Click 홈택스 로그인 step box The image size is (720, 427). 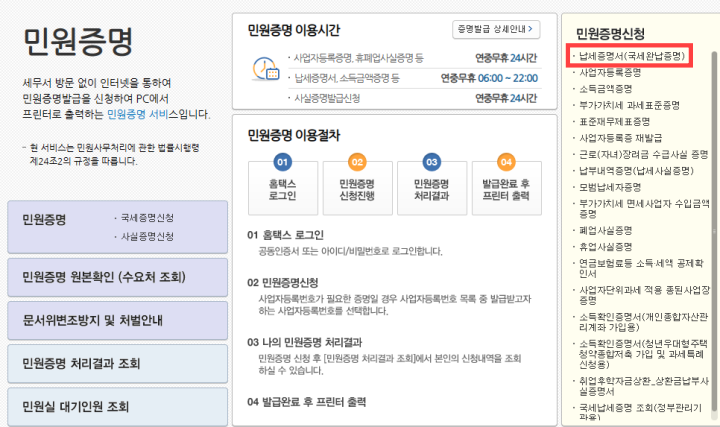click(283, 188)
